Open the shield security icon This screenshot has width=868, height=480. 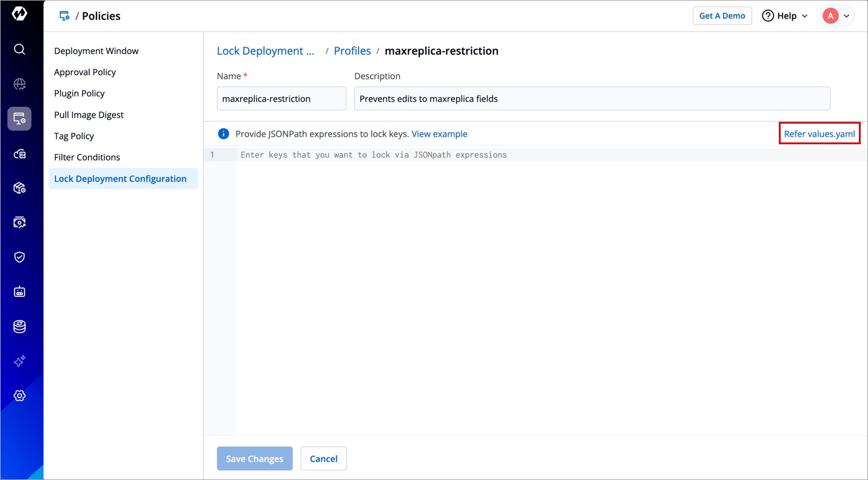click(19, 257)
